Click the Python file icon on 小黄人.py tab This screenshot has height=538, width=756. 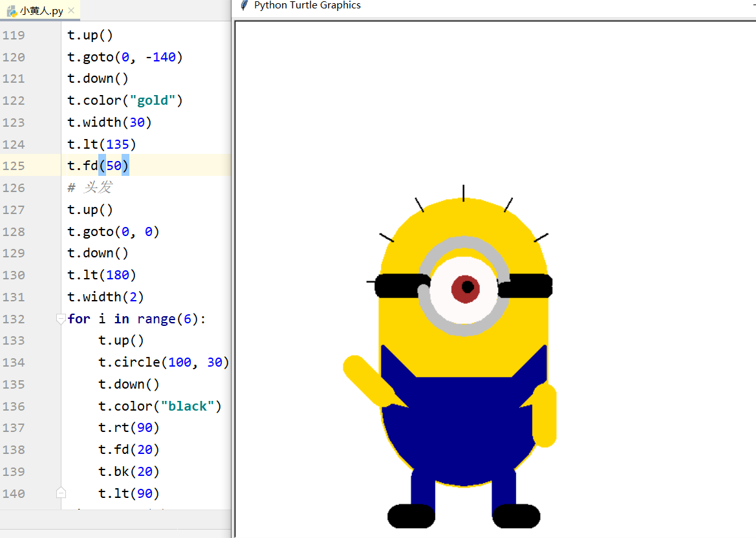(11, 11)
